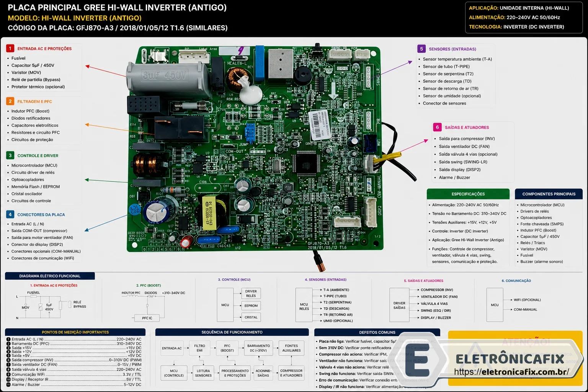This screenshot has width=588, height=392.
Task: Click the EEPROM diagram box
Action: (x=251, y=305)
